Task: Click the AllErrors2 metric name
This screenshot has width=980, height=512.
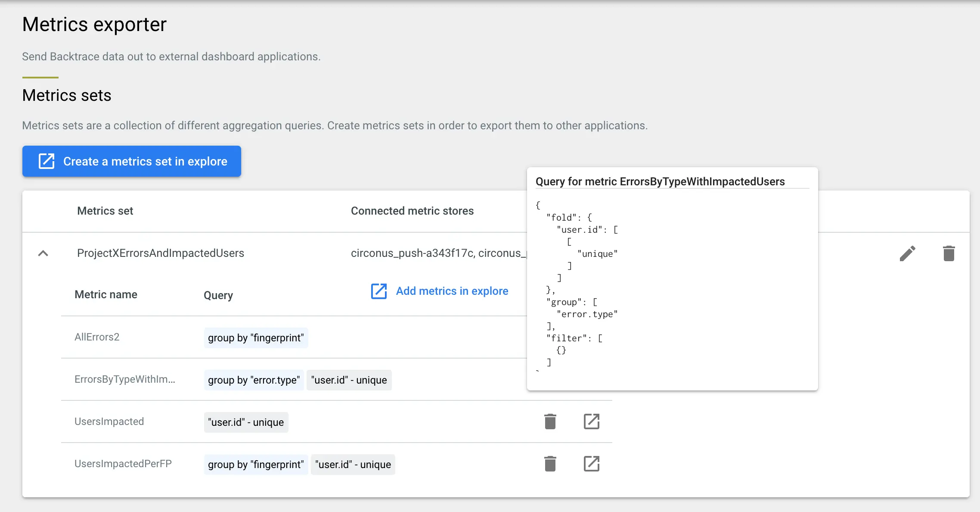Action: click(x=97, y=337)
